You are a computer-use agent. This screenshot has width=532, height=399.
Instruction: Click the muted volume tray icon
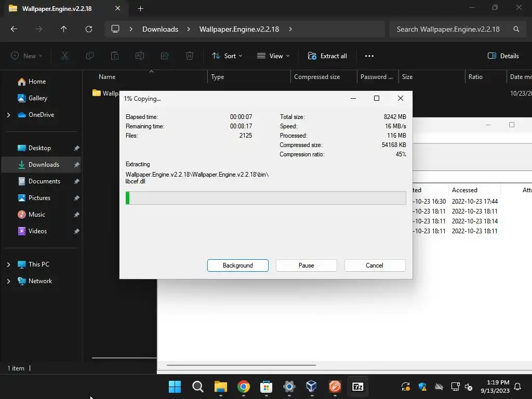[469, 387]
